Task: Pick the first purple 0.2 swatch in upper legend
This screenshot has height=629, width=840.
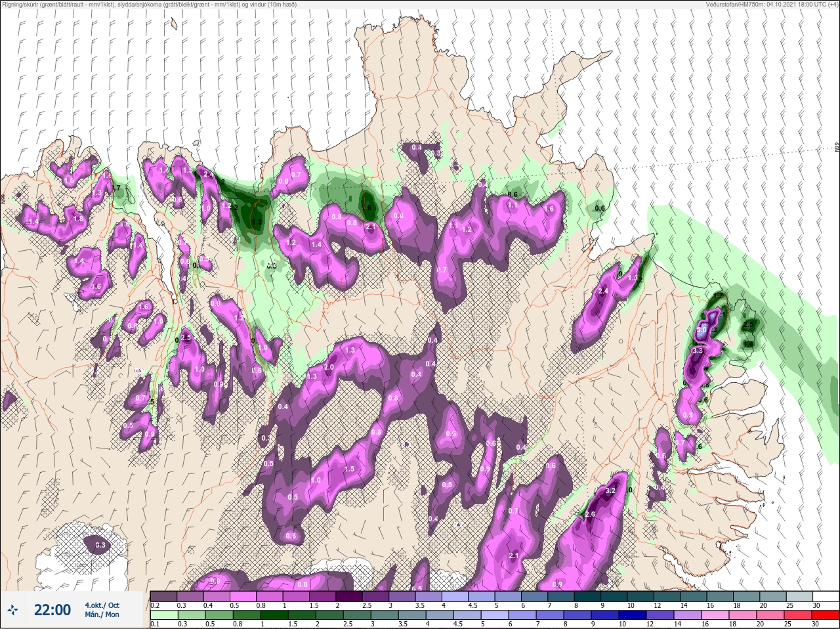Action: 163,596
